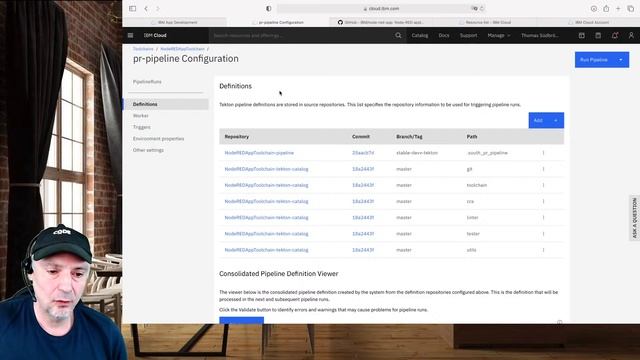Open the account switcher dropdown in the header

click(540, 36)
